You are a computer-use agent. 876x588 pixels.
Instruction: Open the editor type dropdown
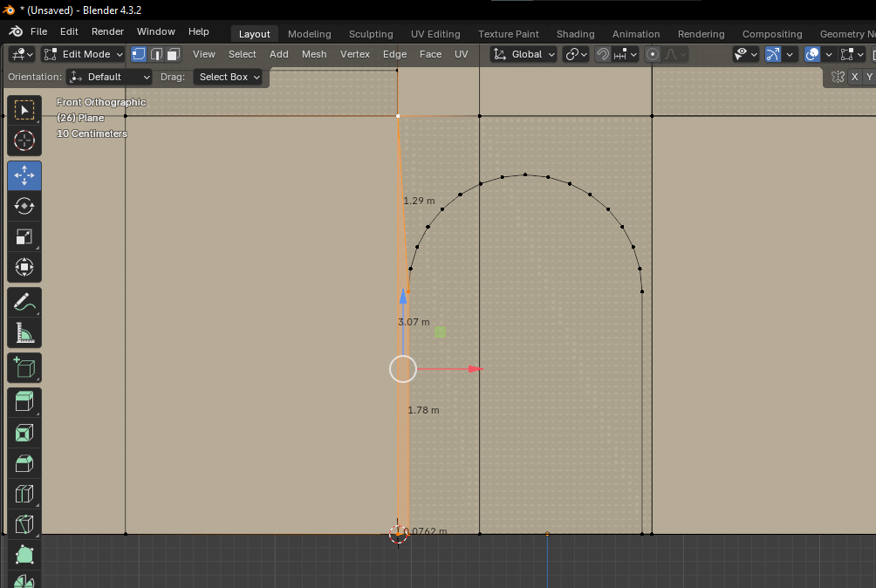[23, 54]
